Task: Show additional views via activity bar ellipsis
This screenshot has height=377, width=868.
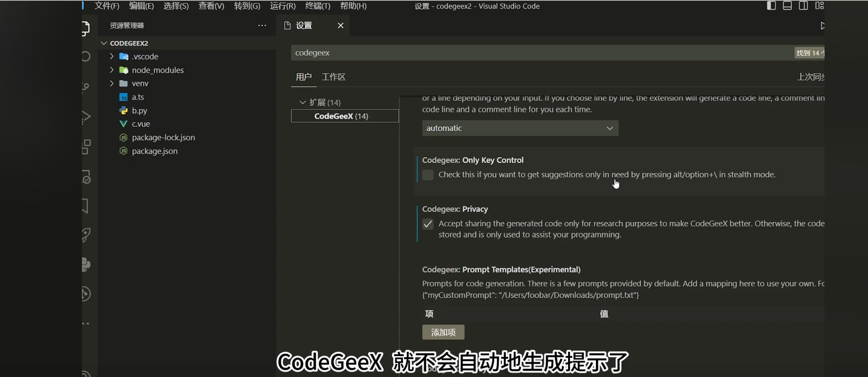Action: click(86, 324)
